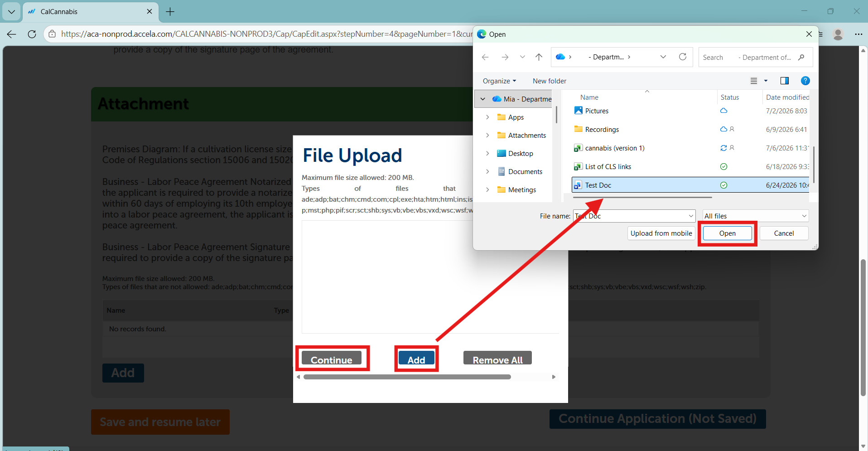Refresh the folder listing in Open dialog
This screenshot has width=868, height=451.
(683, 57)
